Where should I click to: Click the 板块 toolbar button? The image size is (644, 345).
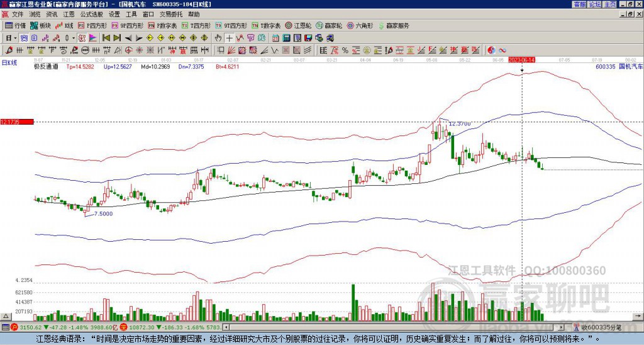tap(40, 25)
